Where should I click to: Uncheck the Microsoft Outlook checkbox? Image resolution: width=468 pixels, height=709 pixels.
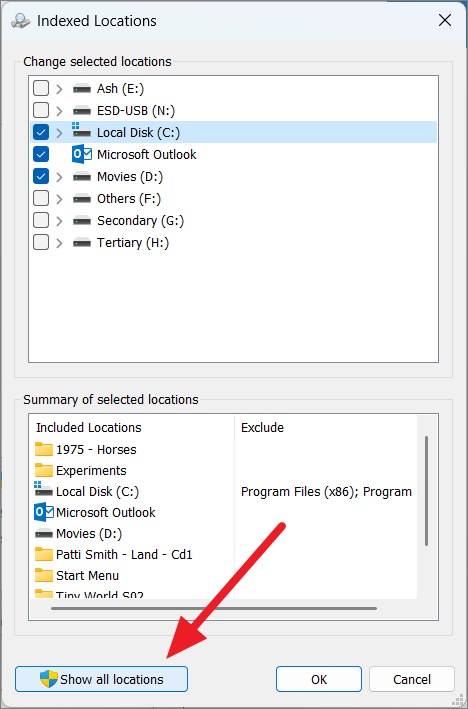41,155
